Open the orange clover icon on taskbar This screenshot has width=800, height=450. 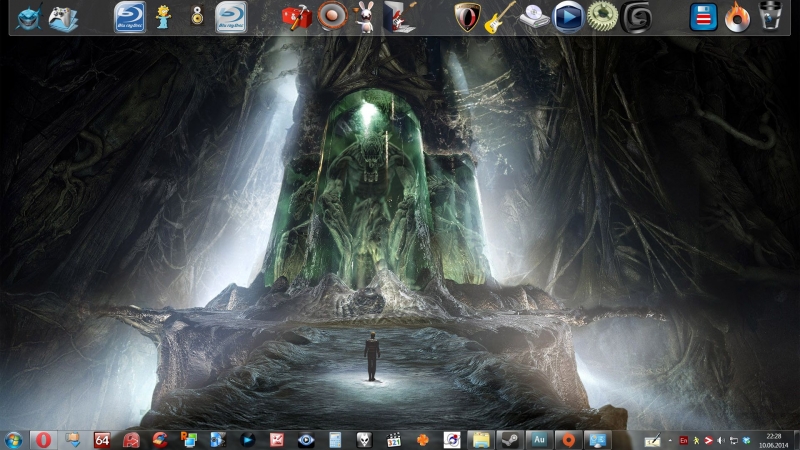point(422,440)
